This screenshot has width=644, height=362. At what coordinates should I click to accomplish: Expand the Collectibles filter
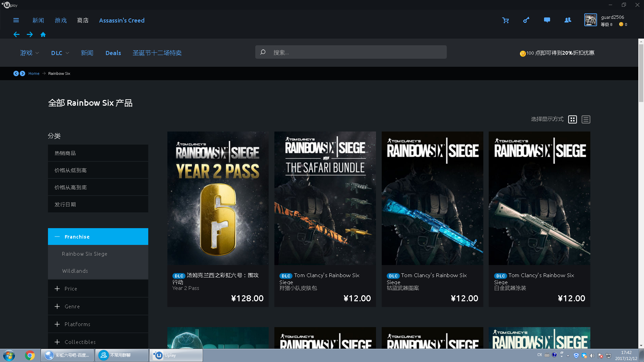98,341
